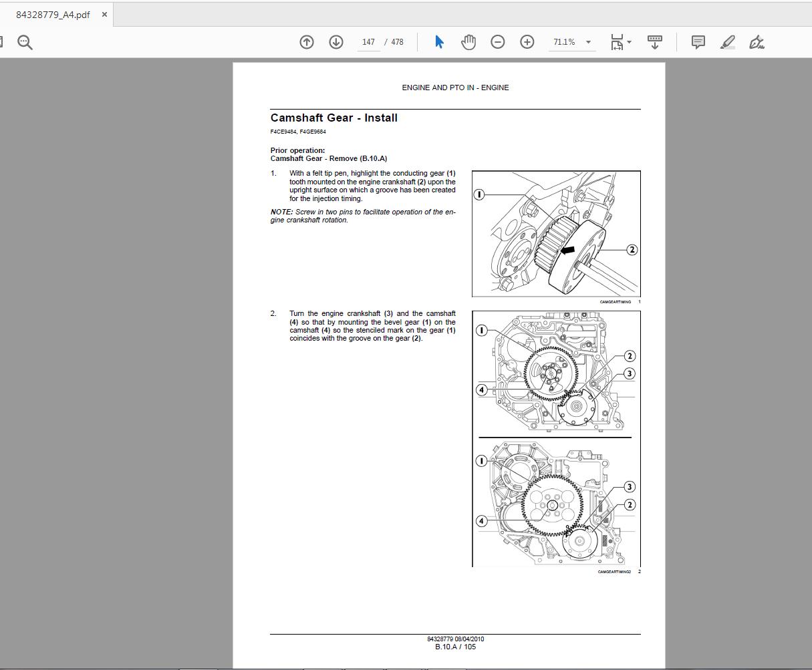Image resolution: width=812 pixels, height=670 pixels.
Task: Click the 71.1% zoom value field
Action: [564, 42]
